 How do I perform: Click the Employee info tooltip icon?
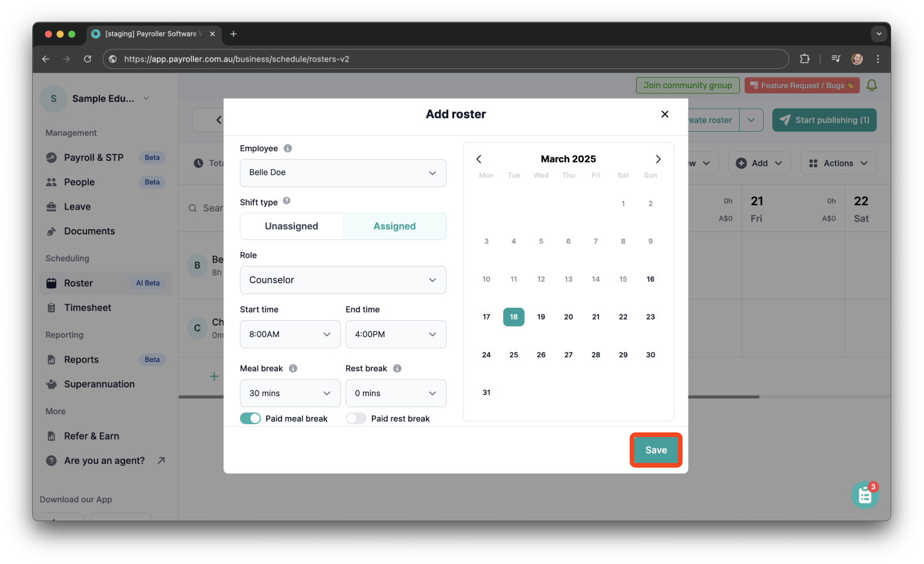point(288,149)
